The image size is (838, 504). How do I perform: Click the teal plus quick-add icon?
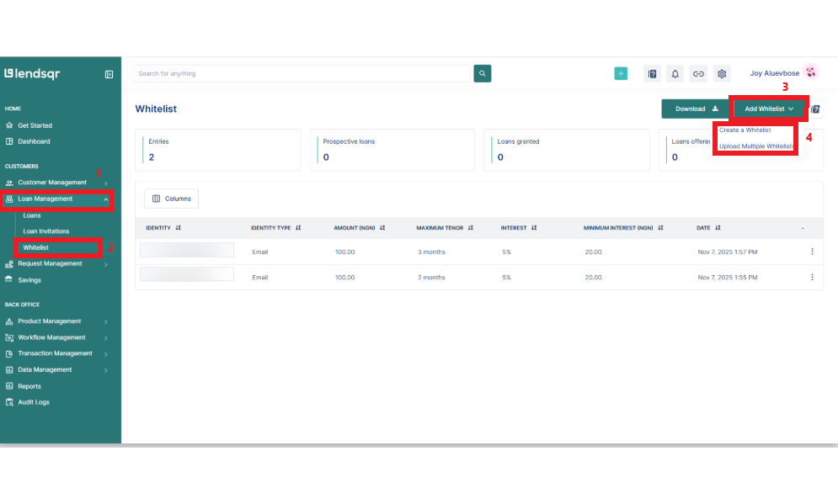(x=621, y=74)
